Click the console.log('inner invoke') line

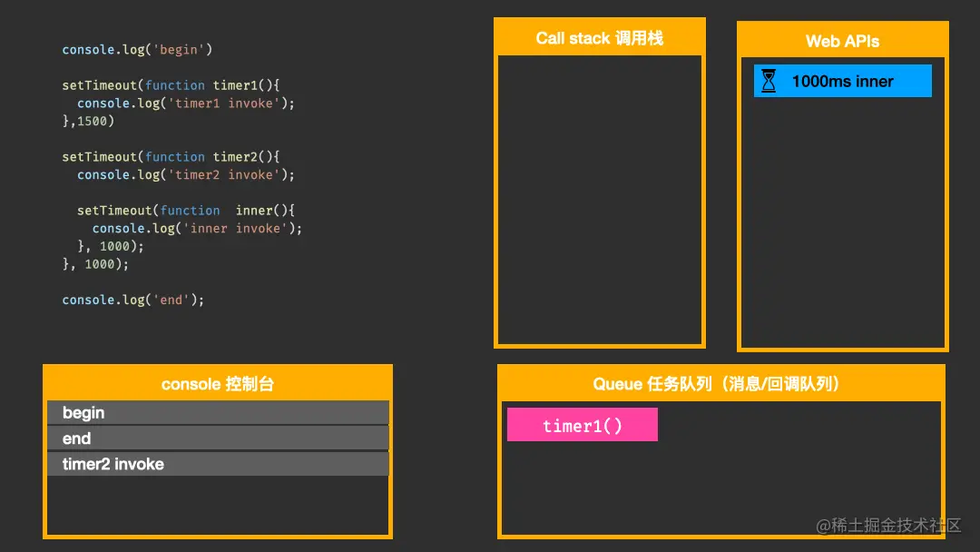click(x=197, y=229)
